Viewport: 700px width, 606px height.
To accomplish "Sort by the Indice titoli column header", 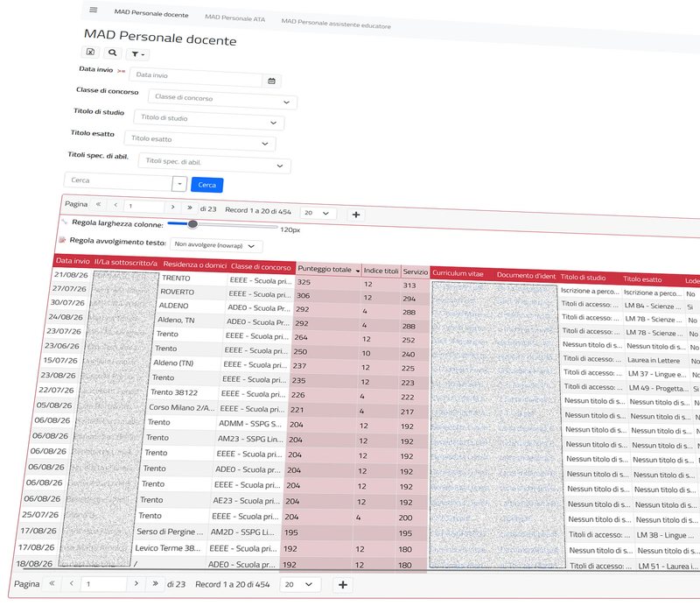I will 381,271.
